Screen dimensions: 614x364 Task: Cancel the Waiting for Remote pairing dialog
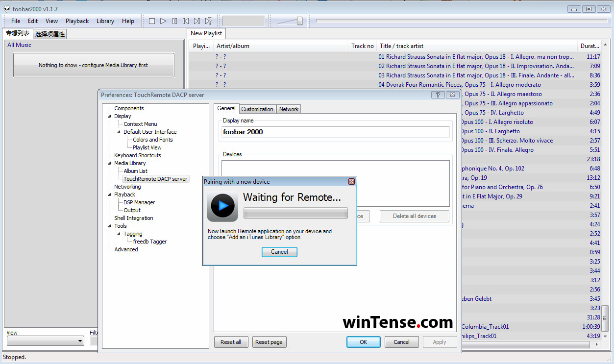(x=279, y=252)
